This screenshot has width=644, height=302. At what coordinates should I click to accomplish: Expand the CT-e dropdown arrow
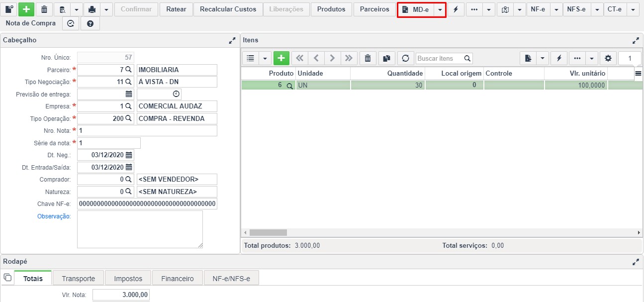click(x=633, y=9)
